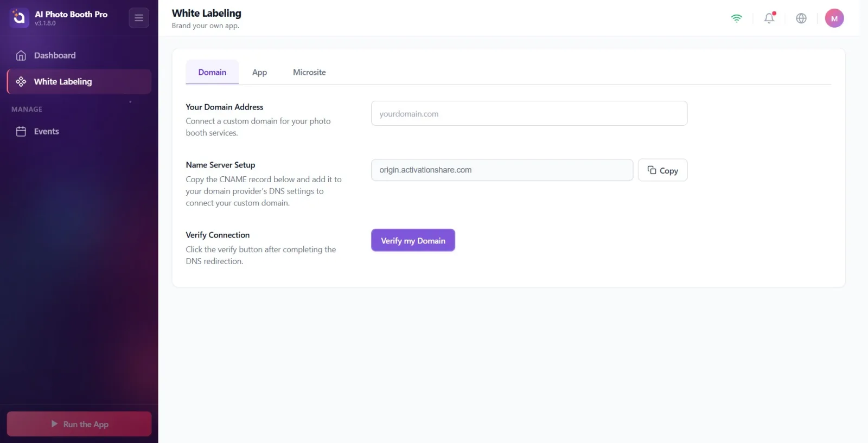Screen dimensions: 868x443
Task: Switch to the Microsite tab
Action: (309, 72)
